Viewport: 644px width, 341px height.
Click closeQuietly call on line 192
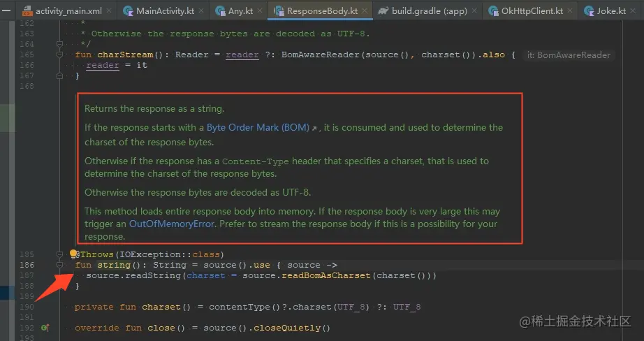287,328
